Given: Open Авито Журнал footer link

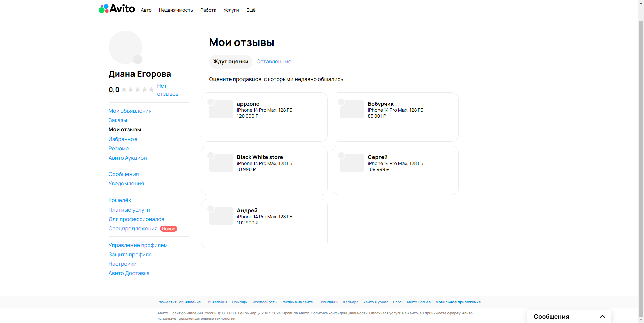Looking at the screenshot, I should (x=376, y=302).
